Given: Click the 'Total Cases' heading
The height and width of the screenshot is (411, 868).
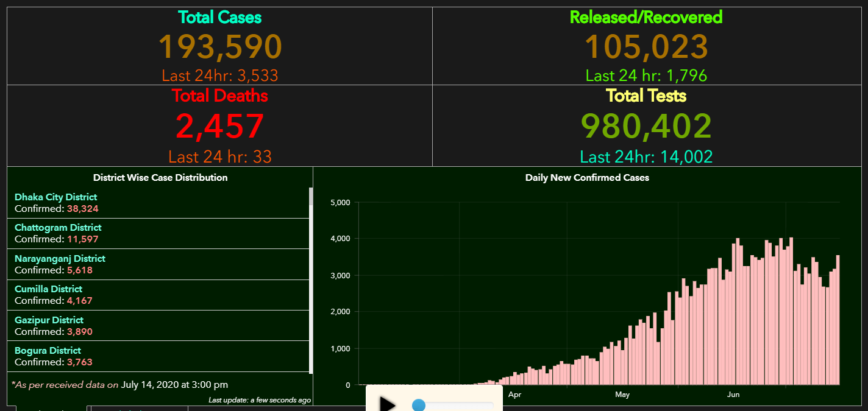Looking at the screenshot, I should (220, 17).
